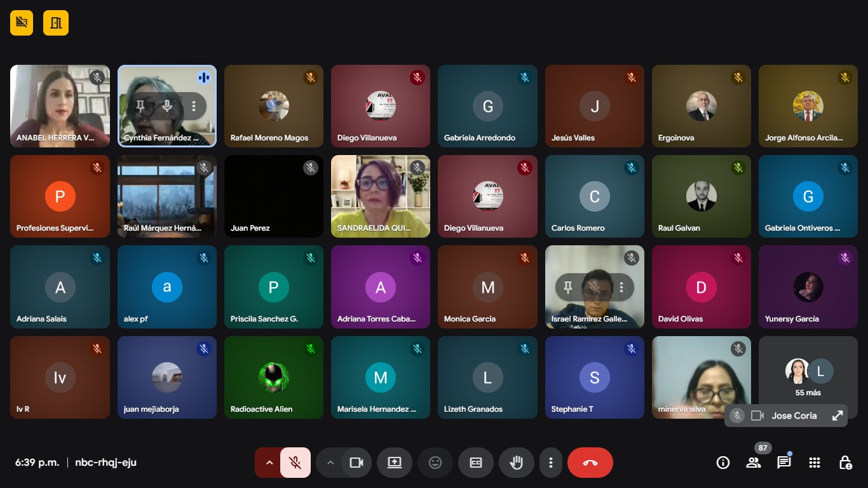The image size is (868, 488).
Task: Open host controls lock icon
Action: (x=845, y=463)
